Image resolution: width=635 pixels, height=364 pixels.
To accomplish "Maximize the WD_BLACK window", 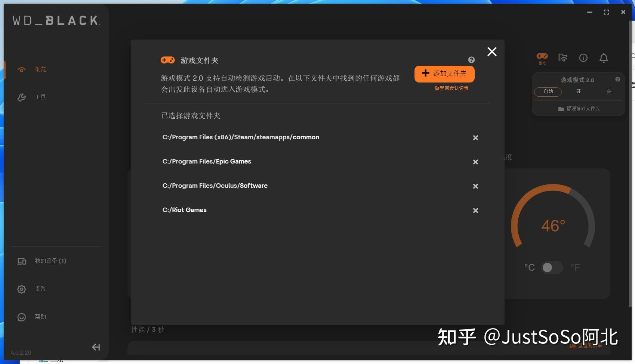I will (x=606, y=12).
